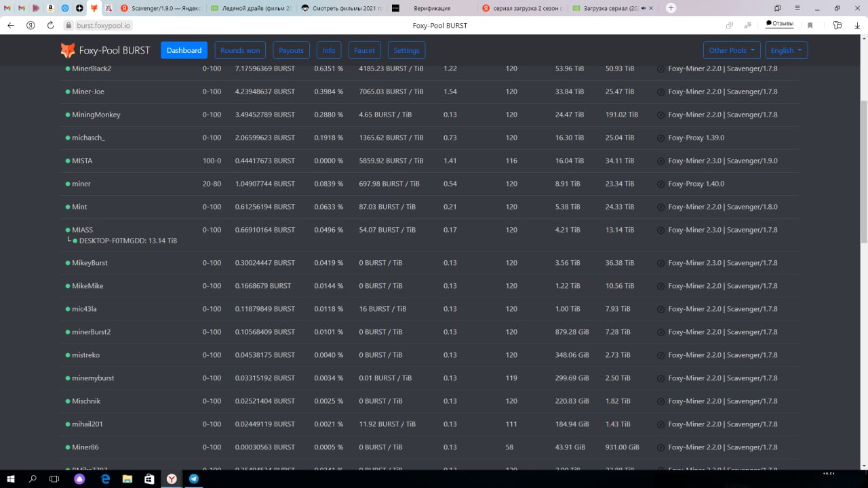Select sub-miner DESKTOP-F0TMGDD: 13.14 TiB
868x488 pixels.
tap(127, 241)
